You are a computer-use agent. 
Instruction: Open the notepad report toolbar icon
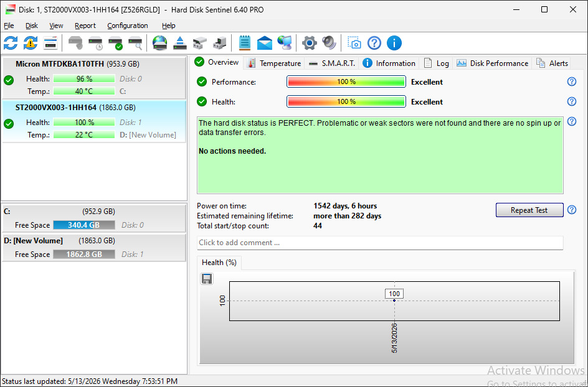click(x=245, y=43)
